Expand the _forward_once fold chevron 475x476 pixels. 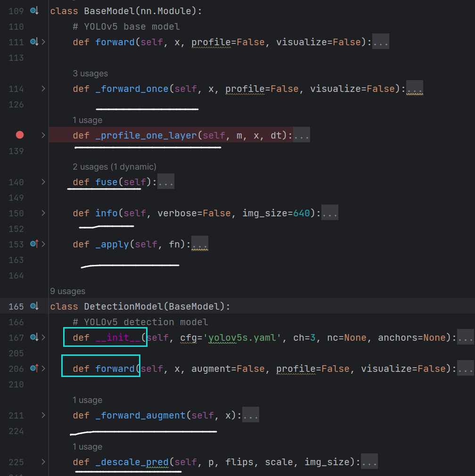coord(43,89)
